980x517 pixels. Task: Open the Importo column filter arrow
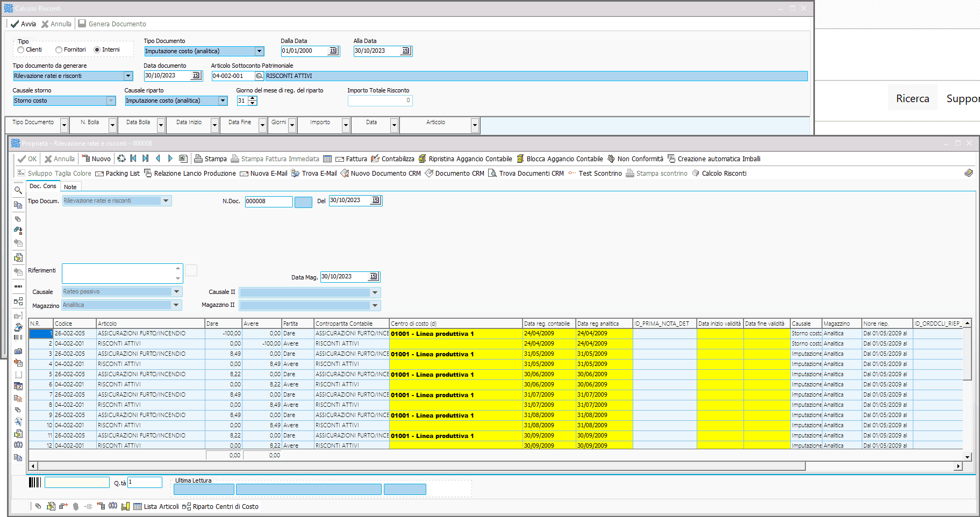click(346, 125)
